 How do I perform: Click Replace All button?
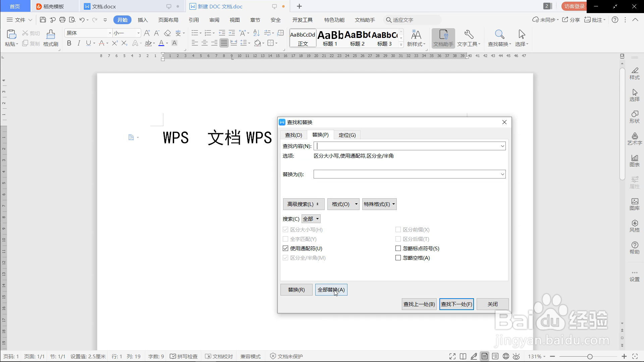click(x=331, y=290)
